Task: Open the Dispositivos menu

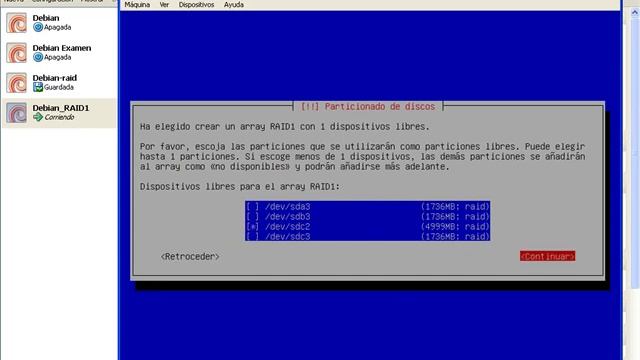Action: 196,5
